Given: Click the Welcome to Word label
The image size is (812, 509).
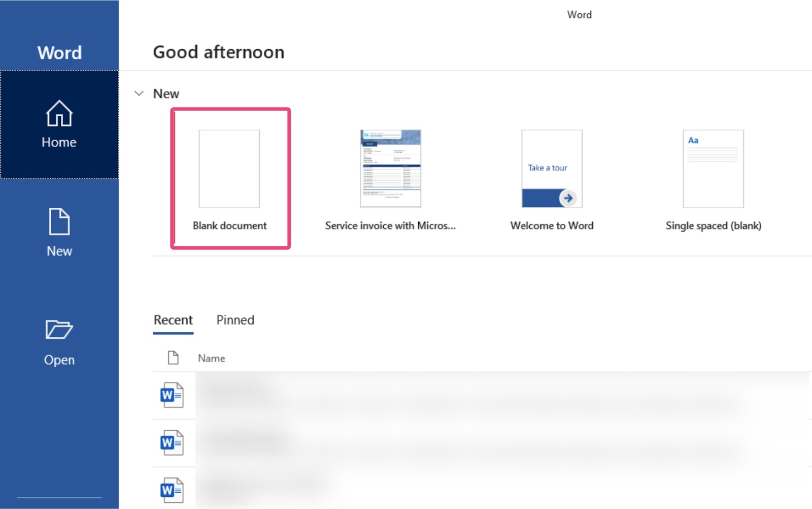Looking at the screenshot, I should [x=552, y=226].
